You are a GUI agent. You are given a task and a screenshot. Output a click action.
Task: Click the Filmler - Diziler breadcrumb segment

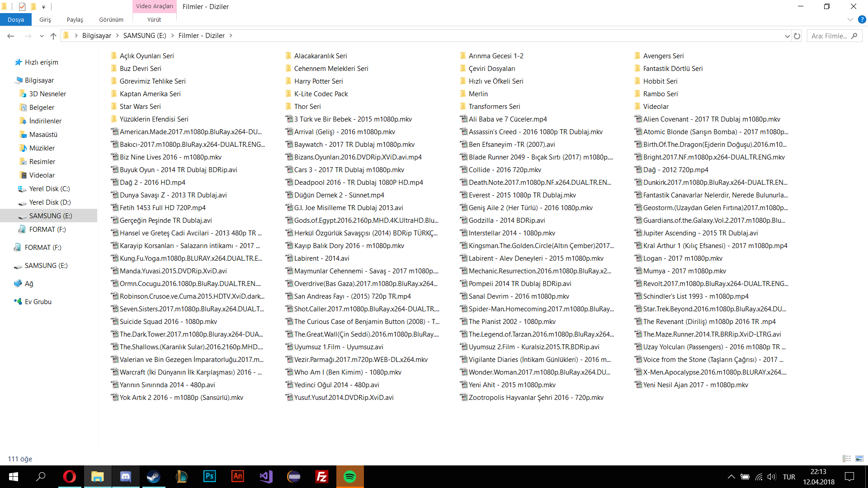click(x=202, y=36)
